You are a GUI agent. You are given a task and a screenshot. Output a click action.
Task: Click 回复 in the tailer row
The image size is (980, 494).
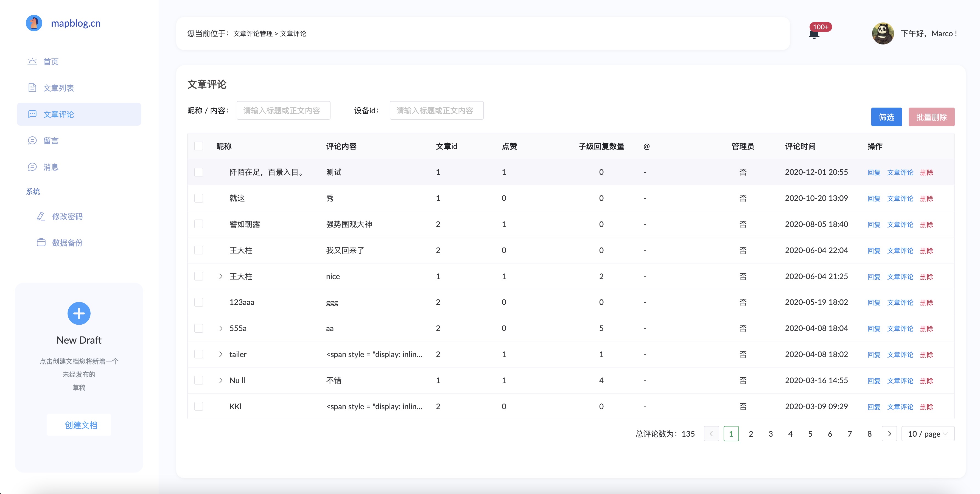tap(874, 354)
